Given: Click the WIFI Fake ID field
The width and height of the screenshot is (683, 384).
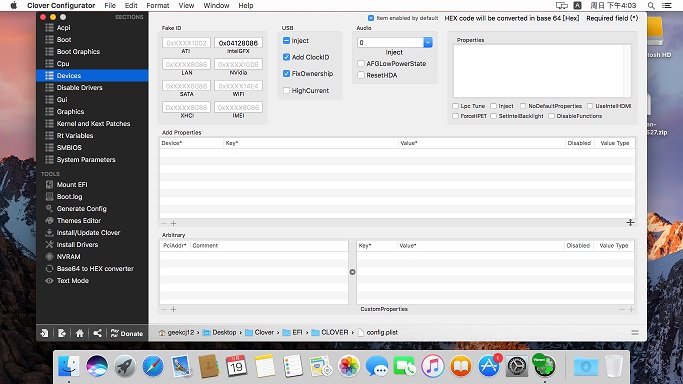Looking at the screenshot, I should 238,86.
